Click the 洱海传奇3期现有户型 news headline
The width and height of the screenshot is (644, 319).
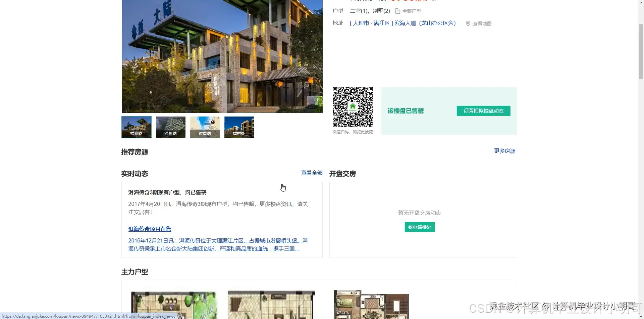click(x=167, y=192)
